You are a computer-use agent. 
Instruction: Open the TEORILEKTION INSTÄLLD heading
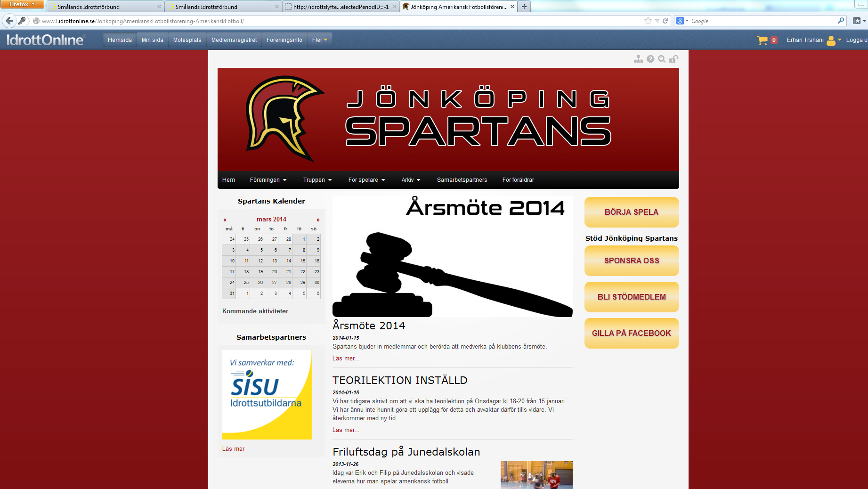[x=400, y=380]
